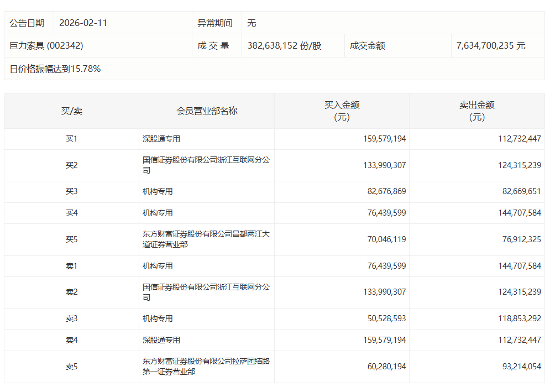
Task: Click the 会员营业部名称 column header
Action: pos(206,111)
